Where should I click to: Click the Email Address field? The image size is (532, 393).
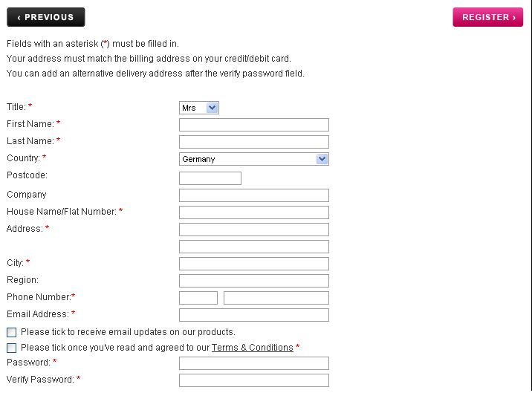pos(253,315)
